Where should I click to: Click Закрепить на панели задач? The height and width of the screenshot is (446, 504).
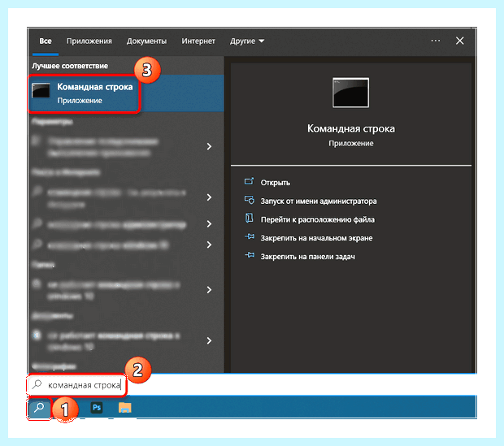pos(307,257)
